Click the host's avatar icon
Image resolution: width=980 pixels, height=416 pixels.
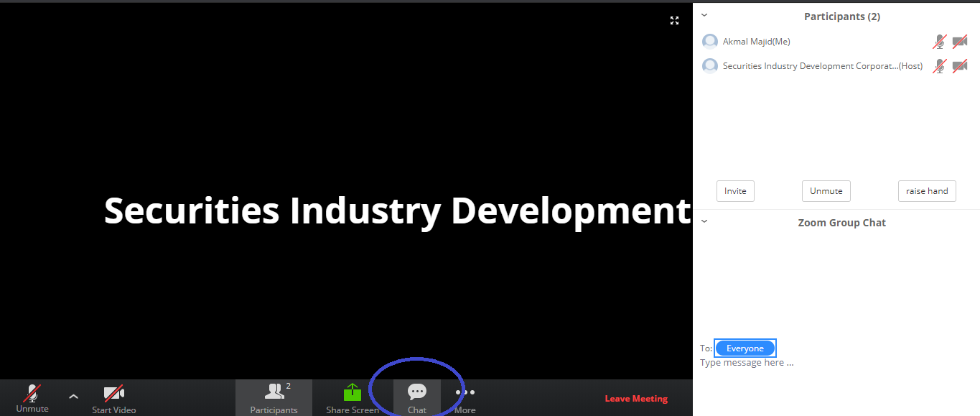[x=710, y=66]
